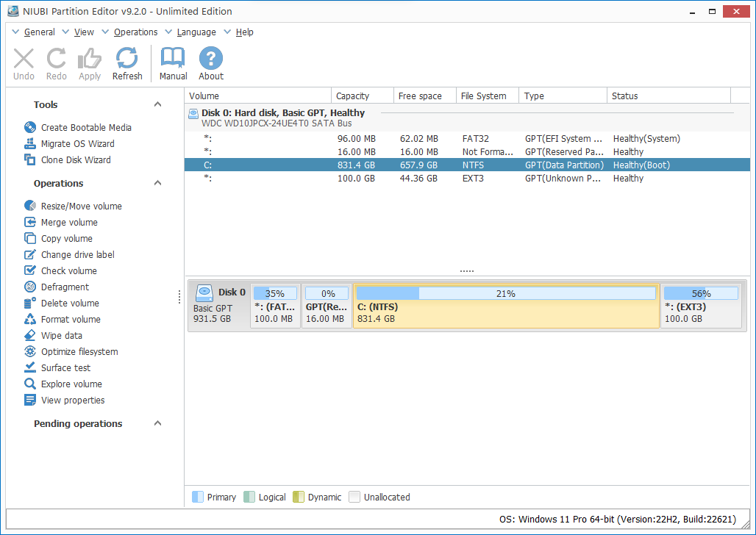Collapse the Tools section
The image size is (756, 535).
pos(157,105)
